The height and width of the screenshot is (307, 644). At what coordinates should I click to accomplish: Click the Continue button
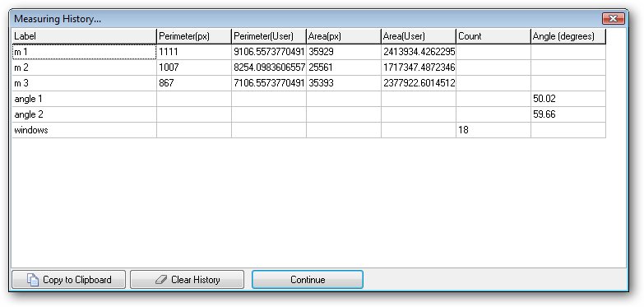(x=308, y=280)
